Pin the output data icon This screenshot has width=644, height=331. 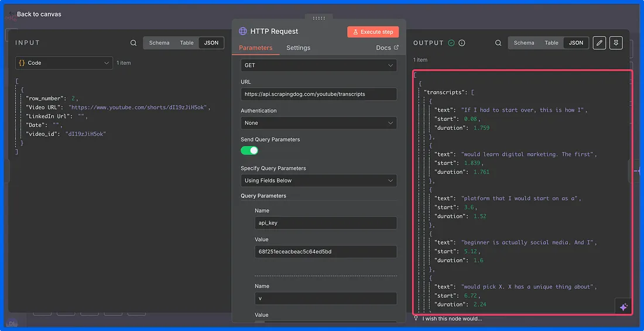pyautogui.click(x=615, y=43)
